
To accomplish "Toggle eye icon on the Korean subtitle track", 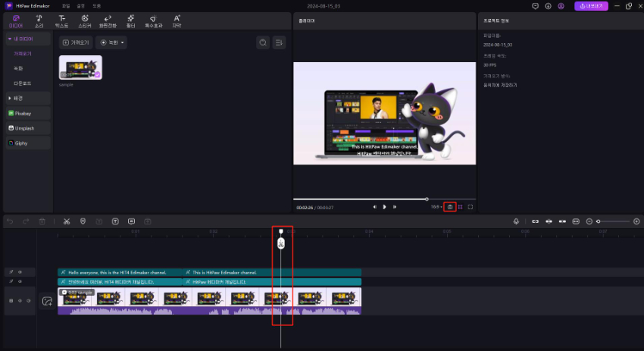I will [x=20, y=281].
